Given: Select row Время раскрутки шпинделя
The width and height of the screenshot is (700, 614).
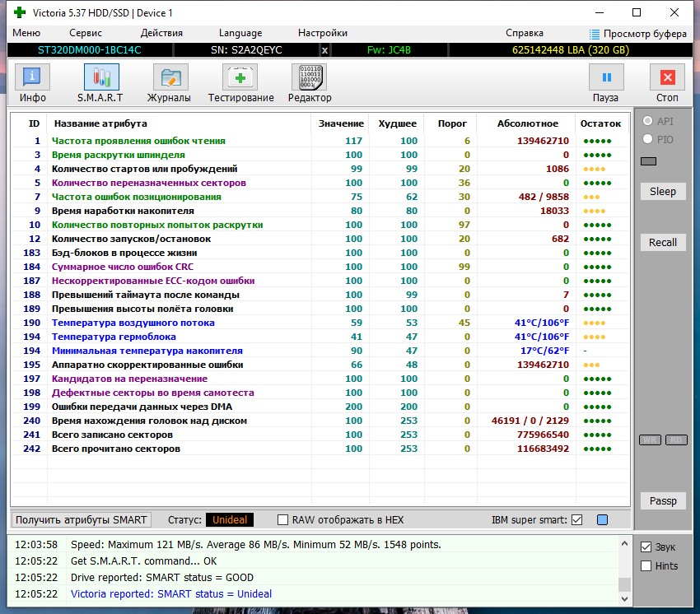Looking at the screenshot, I should [320, 155].
